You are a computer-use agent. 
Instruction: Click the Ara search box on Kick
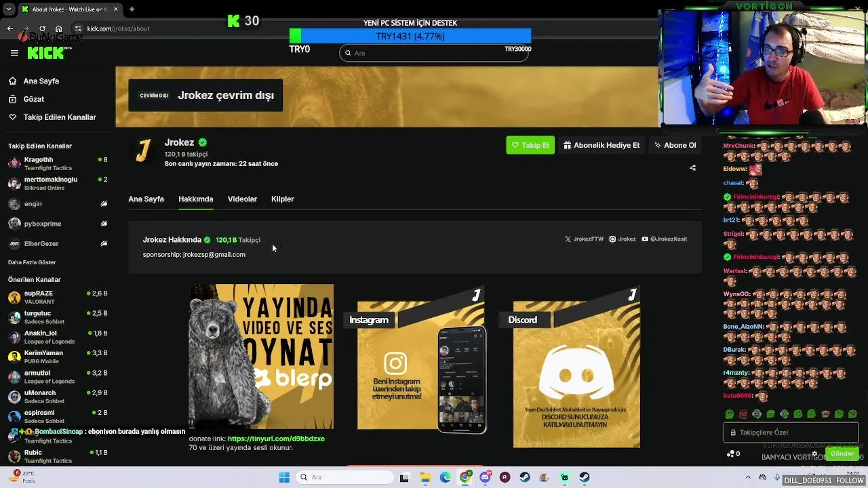tap(434, 53)
